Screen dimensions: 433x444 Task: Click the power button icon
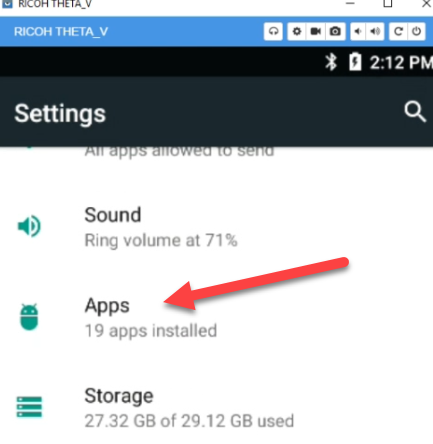click(x=416, y=32)
